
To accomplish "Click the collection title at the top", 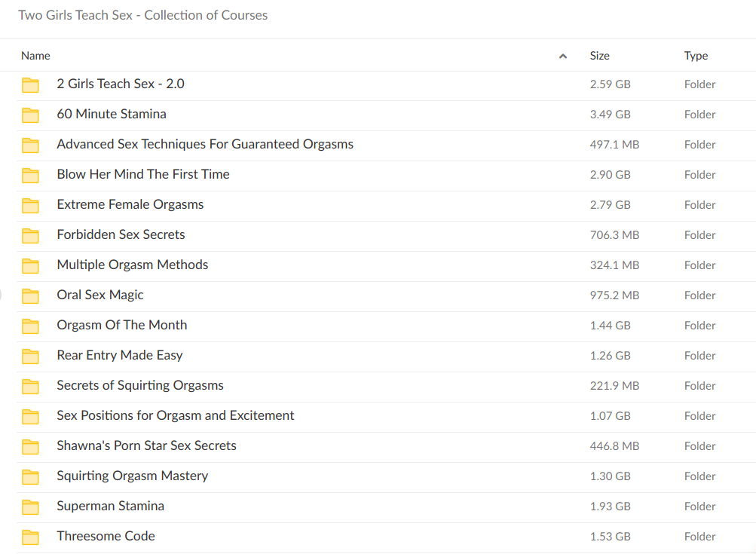I will point(142,15).
